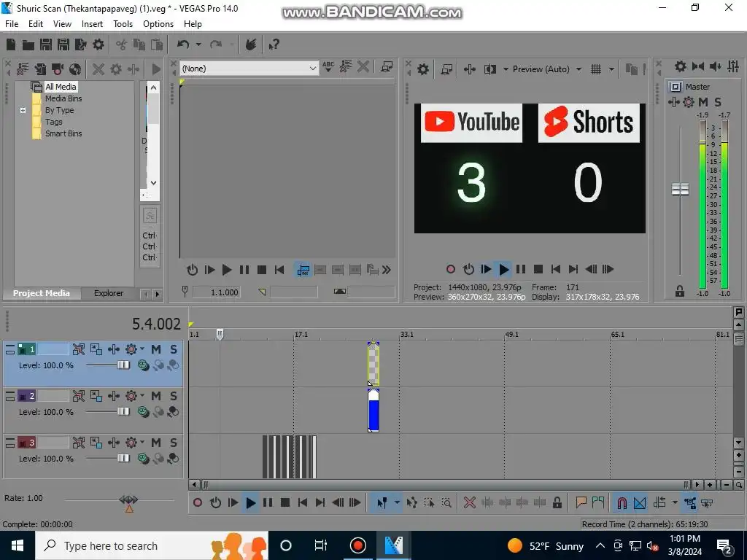Image resolution: width=747 pixels, height=560 pixels.
Task: Click the interactive tutorials hand icon
Action: [x=251, y=44]
